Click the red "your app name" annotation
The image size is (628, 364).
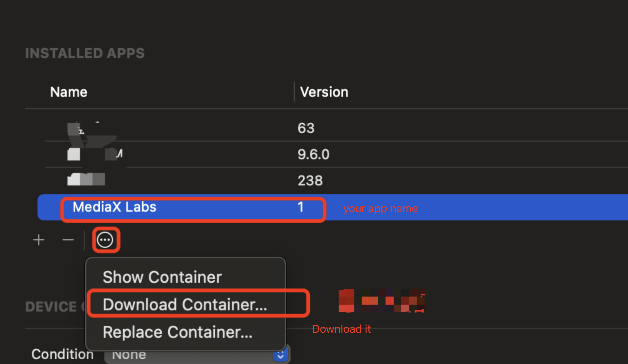click(x=380, y=209)
